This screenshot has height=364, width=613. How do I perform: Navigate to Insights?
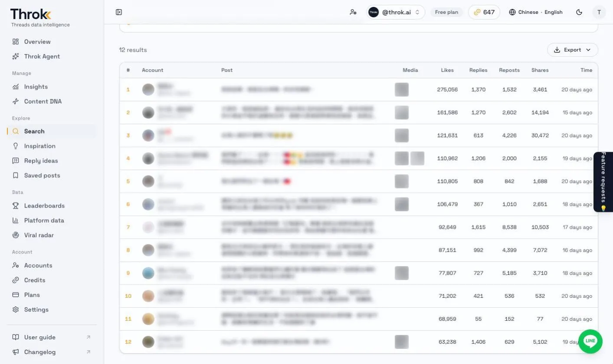coord(52,87)
